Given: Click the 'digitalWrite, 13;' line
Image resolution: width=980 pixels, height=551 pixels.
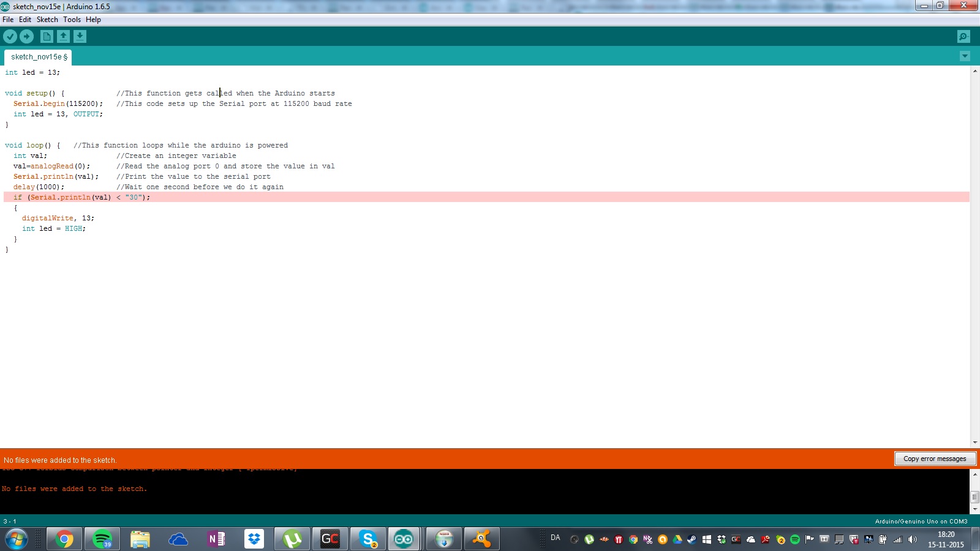Looking at the screenshot, I should click(x=58, y=218).
